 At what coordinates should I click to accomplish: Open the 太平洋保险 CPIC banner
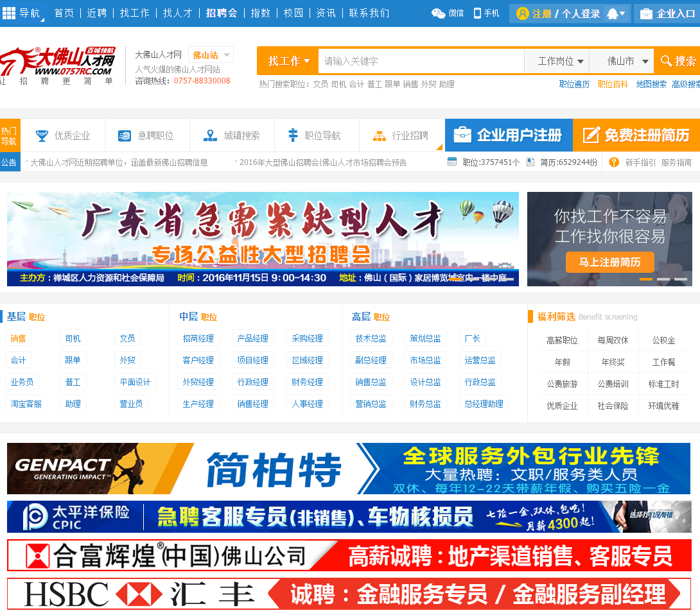(349, 517)
